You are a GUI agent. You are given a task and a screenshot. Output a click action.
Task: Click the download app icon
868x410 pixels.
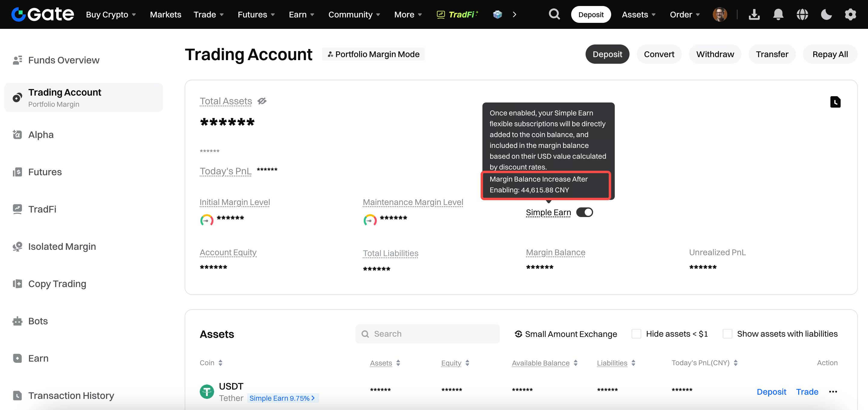coord(754,14)
